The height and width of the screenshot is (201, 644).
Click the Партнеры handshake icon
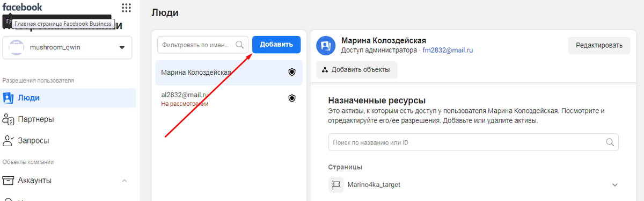coord(8,119)
